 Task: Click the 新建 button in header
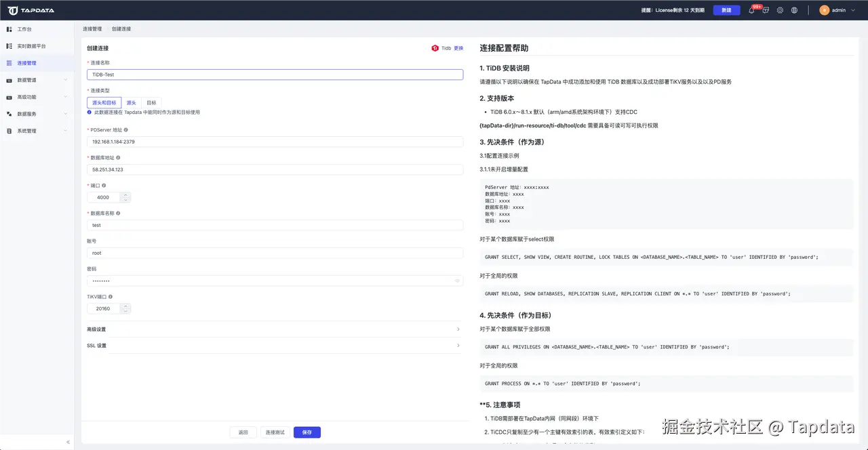pos(727,10)
